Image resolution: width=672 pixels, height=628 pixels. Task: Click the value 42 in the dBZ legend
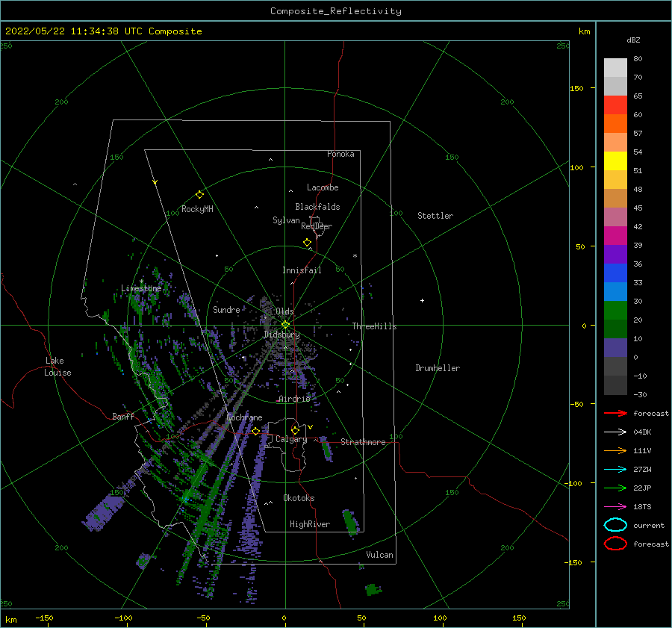(x=638, y=226)
